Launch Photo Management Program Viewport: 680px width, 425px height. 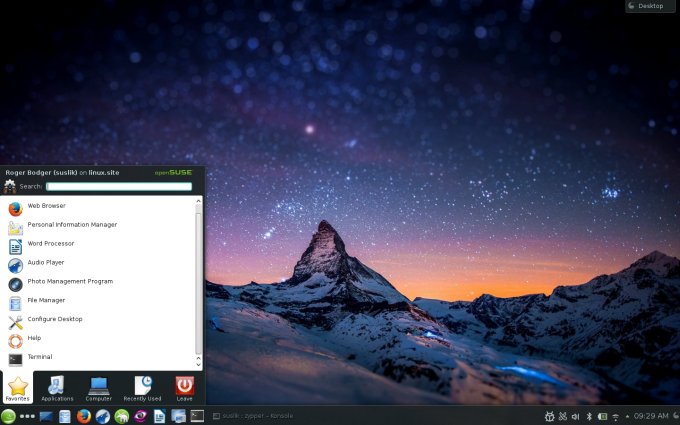(98, 284)
